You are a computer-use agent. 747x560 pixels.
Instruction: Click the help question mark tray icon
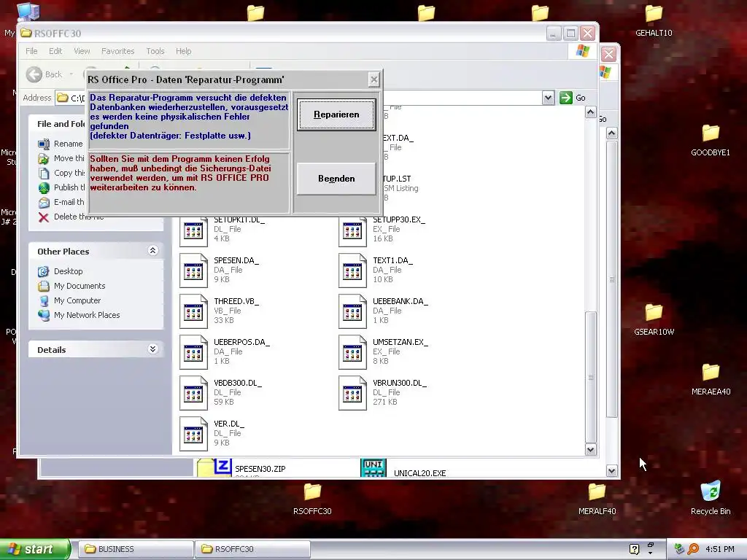[634, 549]
